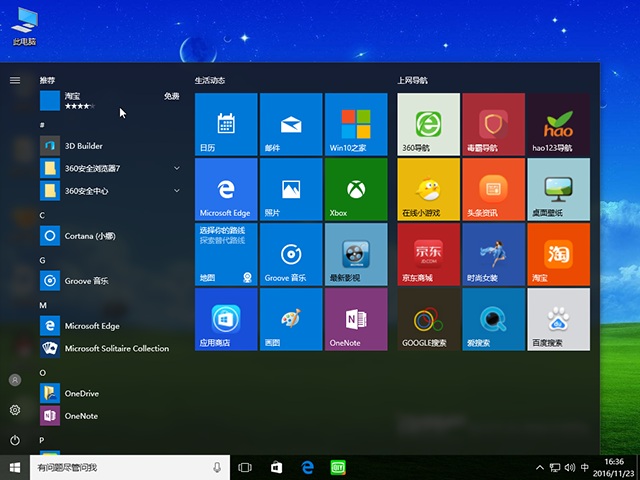
Task: Open Settings gear in Start menu
Action: click(x=15, y=410)
